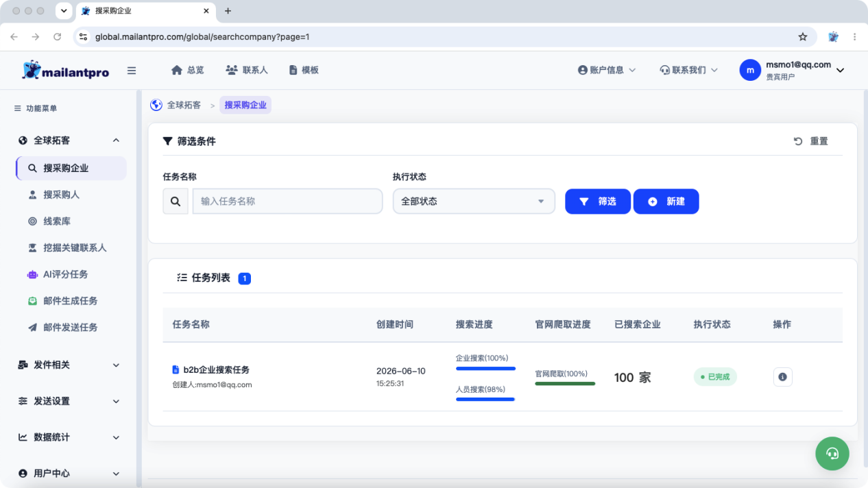Click the browser forward arrow

click(36, 37)
